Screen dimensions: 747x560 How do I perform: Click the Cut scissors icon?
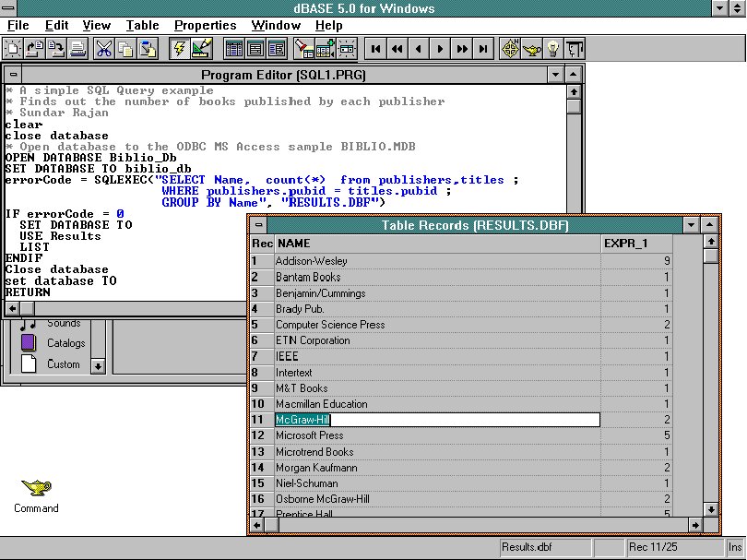(x=104, y=49)
